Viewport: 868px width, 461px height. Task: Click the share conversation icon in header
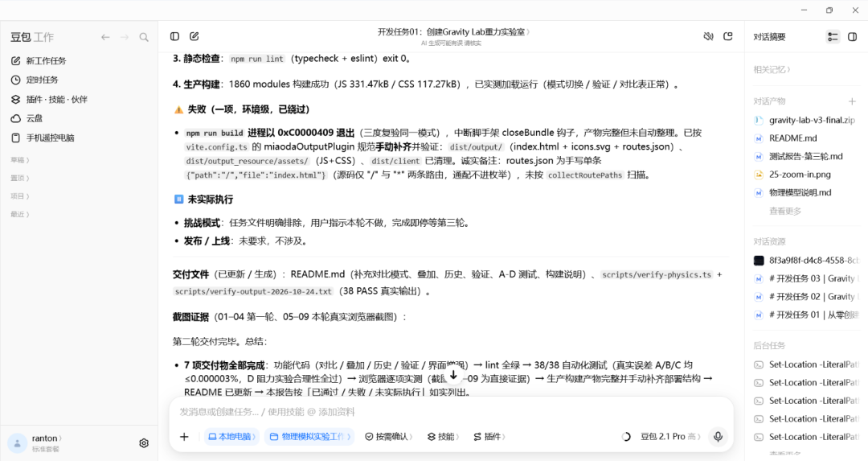pyautogui.click(x=728, y=36)
